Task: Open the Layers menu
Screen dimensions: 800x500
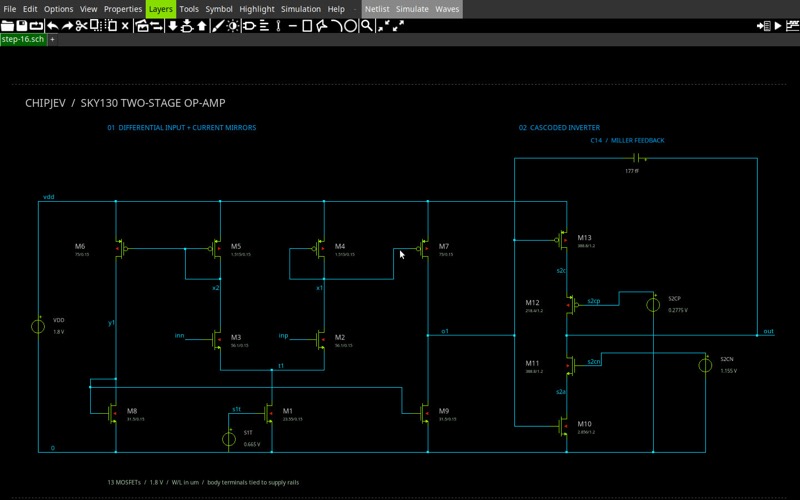Action: tap(161, 9)
